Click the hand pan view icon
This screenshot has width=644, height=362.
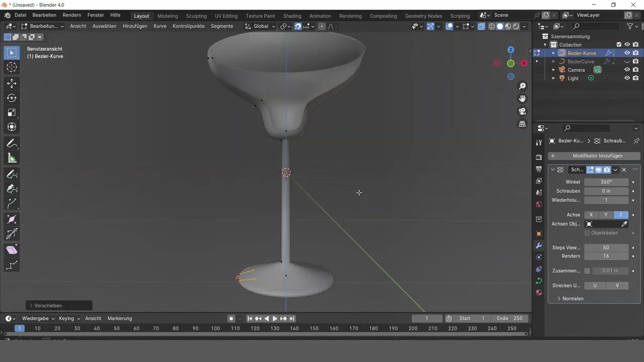click(x=522, y=99)
